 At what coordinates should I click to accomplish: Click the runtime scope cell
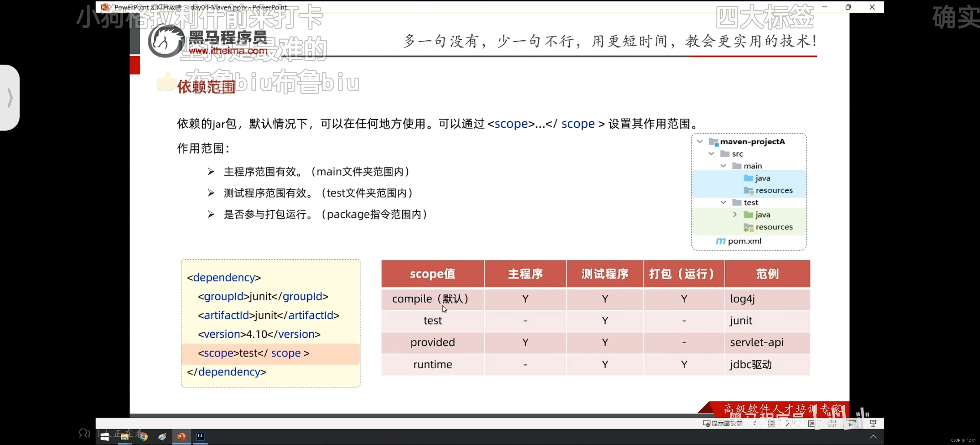[x=432, y=364]
